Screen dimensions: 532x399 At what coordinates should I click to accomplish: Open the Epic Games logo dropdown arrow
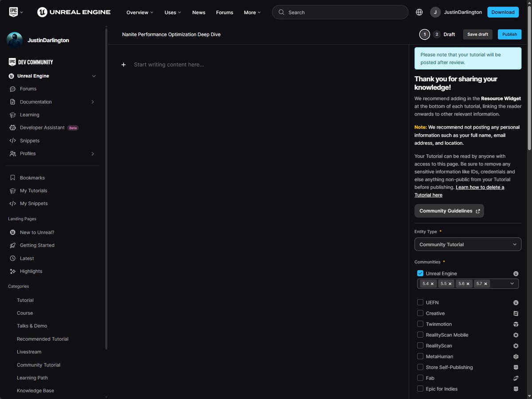click(x=22, y=12)
